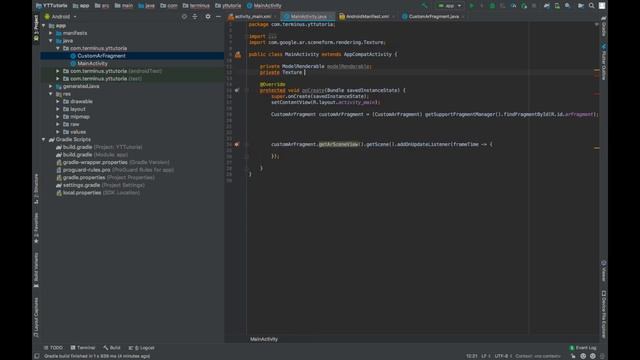Select the generatedJava folder
This screenshot has width=640, height=360.
[x=81, y=86]
